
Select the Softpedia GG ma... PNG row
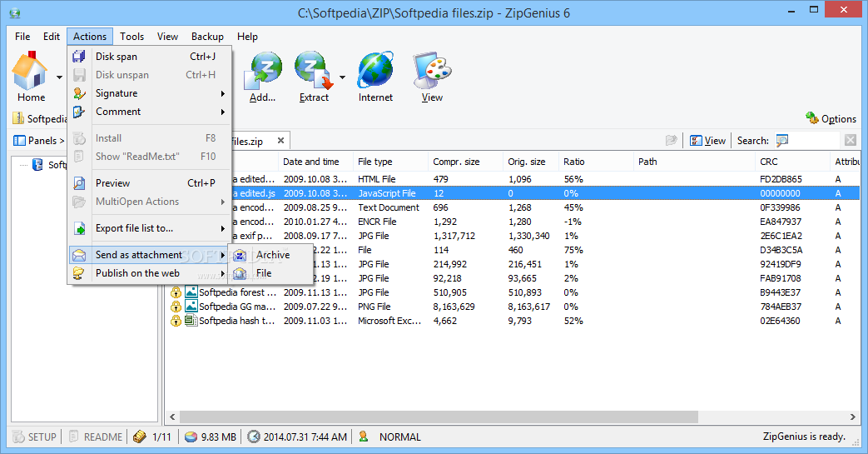[513, 307]
